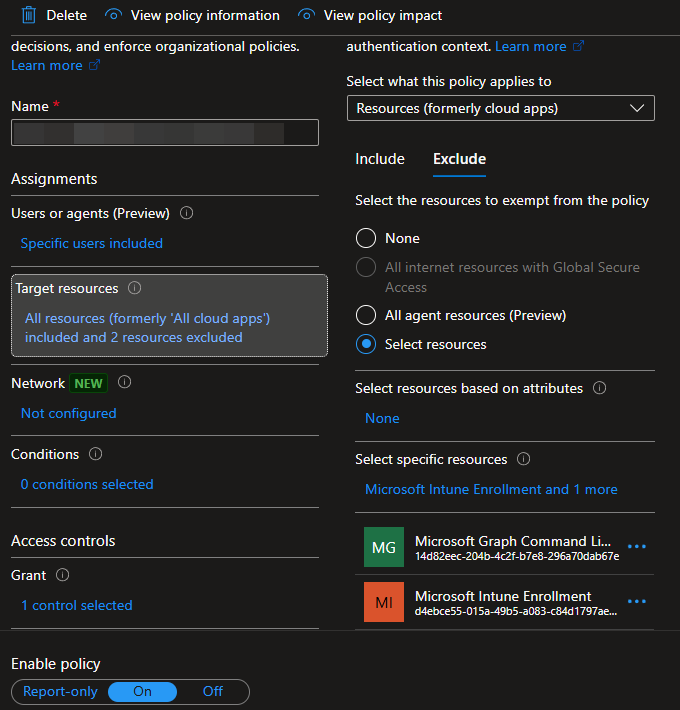Click the MI Intune Enrollment app tile

(384, 602)
